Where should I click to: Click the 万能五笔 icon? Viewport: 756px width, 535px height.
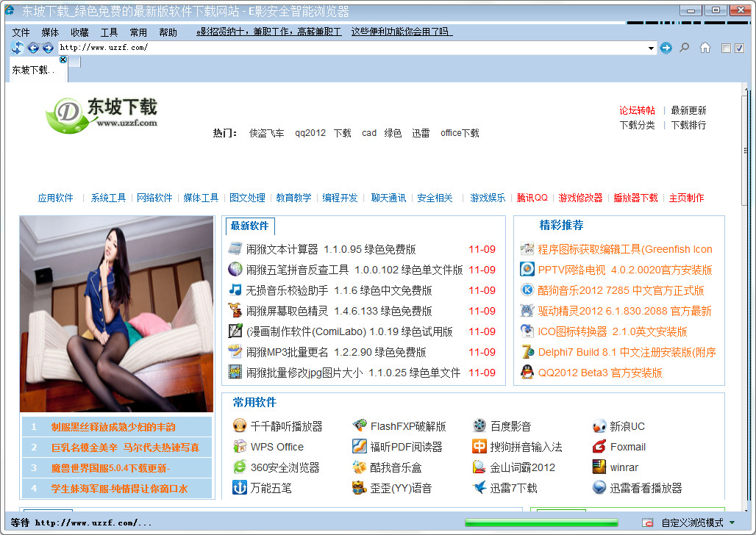coord(240,488)
